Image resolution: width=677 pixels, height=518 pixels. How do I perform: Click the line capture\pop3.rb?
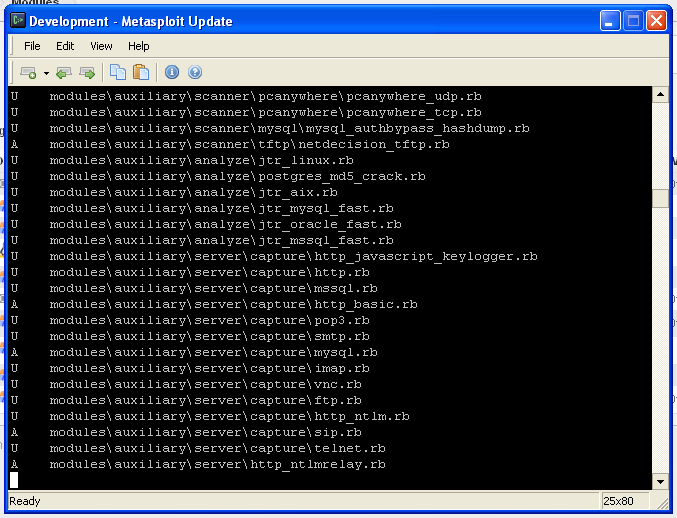coord(190,320)
